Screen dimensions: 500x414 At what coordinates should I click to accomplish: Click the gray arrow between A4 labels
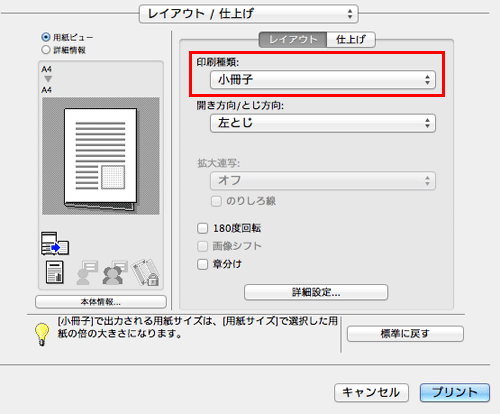pos(48,79)
